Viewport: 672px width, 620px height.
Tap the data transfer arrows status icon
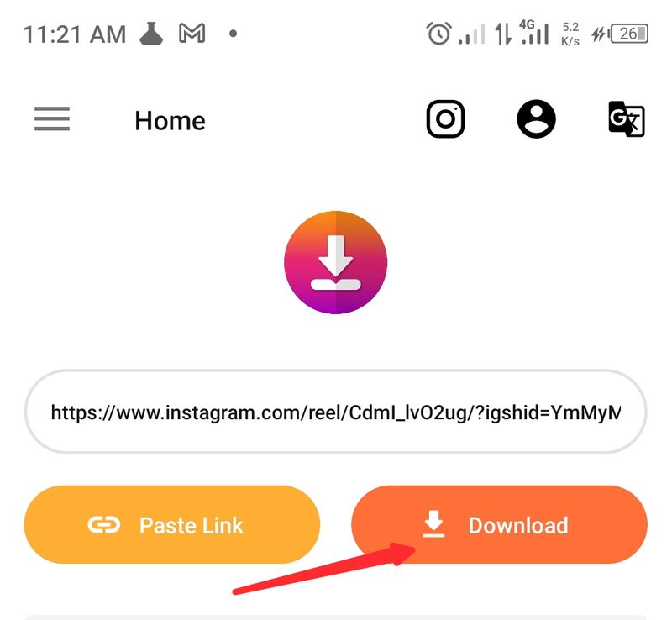click(x=503, y=34)
